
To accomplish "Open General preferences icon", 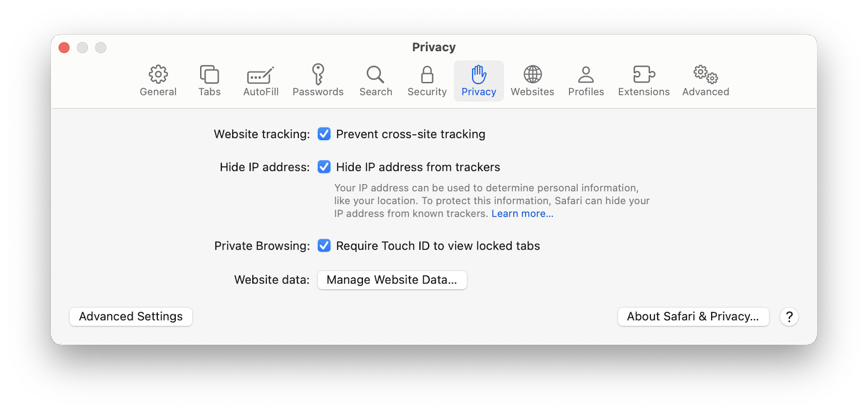I will [158, 80].
